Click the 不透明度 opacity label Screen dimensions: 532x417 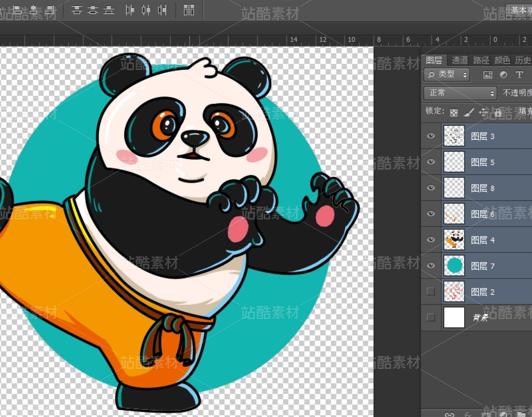pos(517,93)
